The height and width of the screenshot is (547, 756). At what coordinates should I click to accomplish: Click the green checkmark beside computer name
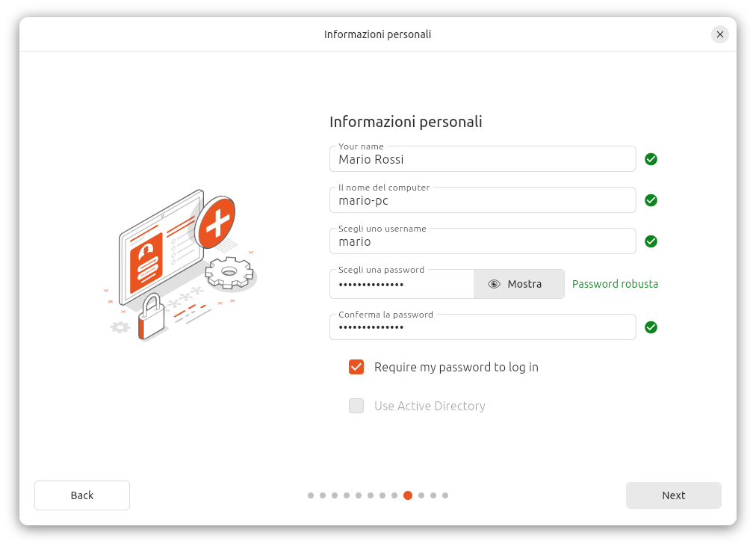click(x=651, y=200)
